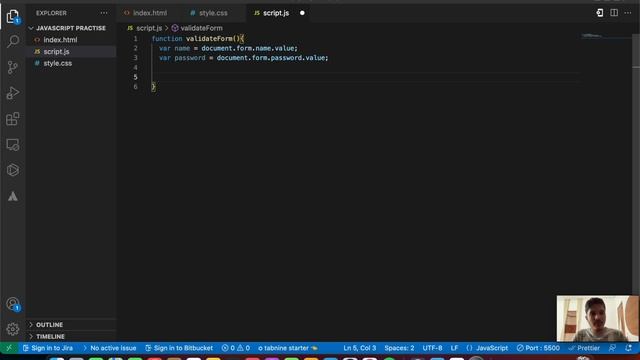Open errors and warnings count
The height and width of the screenshot is (360, 640).
click(x=236, y=348)
